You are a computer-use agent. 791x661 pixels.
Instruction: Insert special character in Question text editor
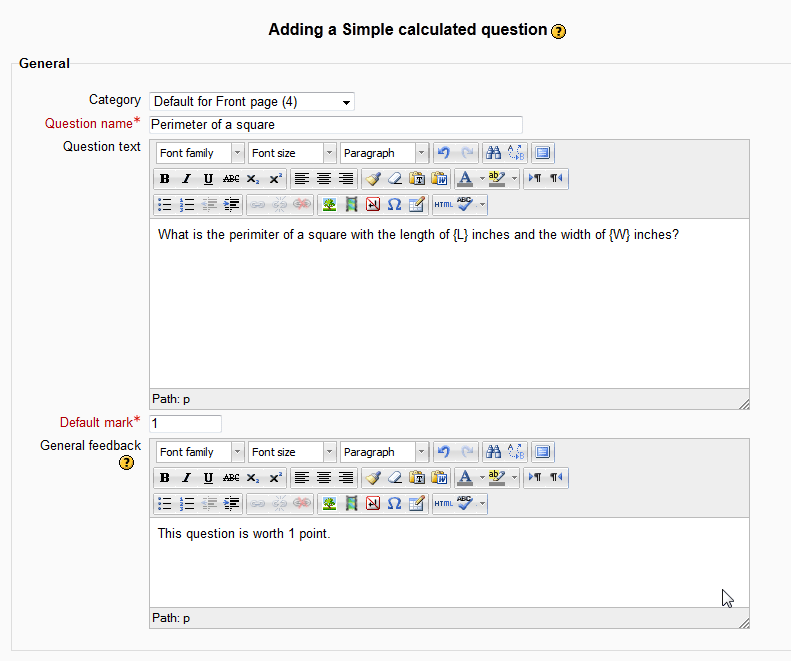click(x=394, y=205)
